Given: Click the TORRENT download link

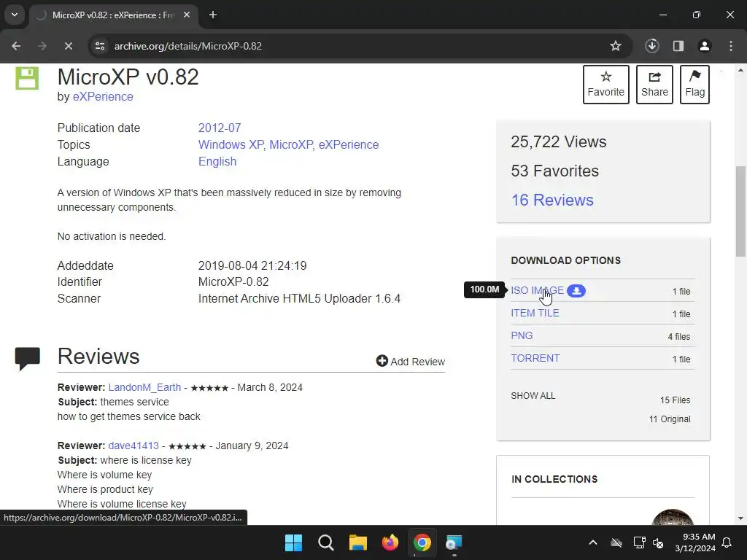Looking at the screenshot, I should click(535, 358).
